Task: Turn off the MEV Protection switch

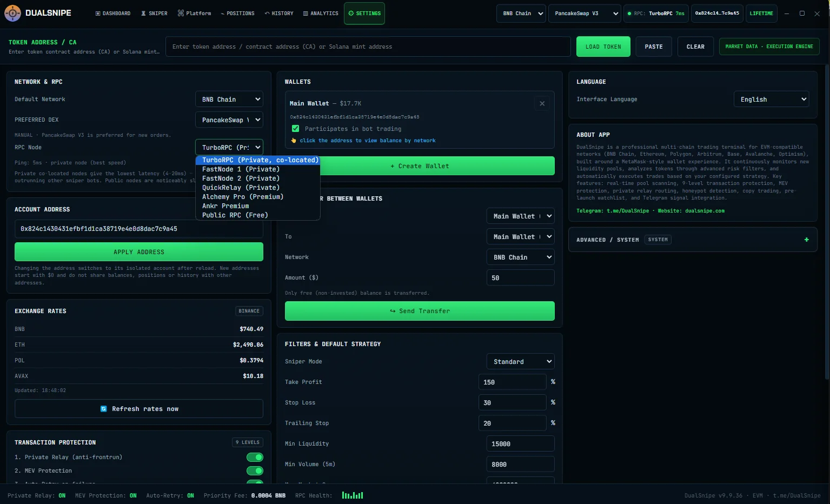Action: click(255, 471)
